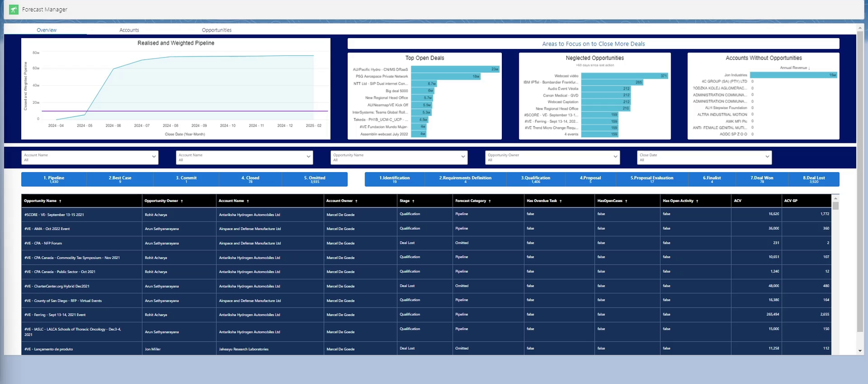This screenshot has height=384, width=868.
Task: Sort by Opportunity Owner column arrow
Action: [x=182, y=201]
